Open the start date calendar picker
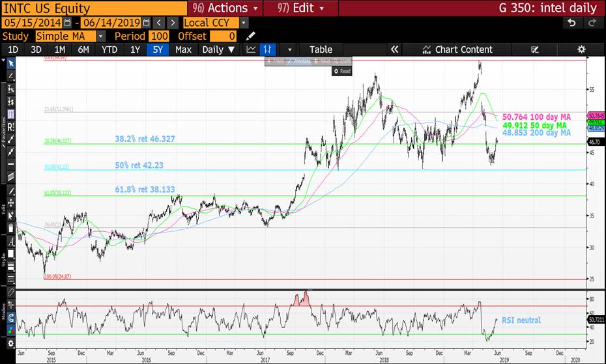The image size is (606, 364). (x=67, y=23)
